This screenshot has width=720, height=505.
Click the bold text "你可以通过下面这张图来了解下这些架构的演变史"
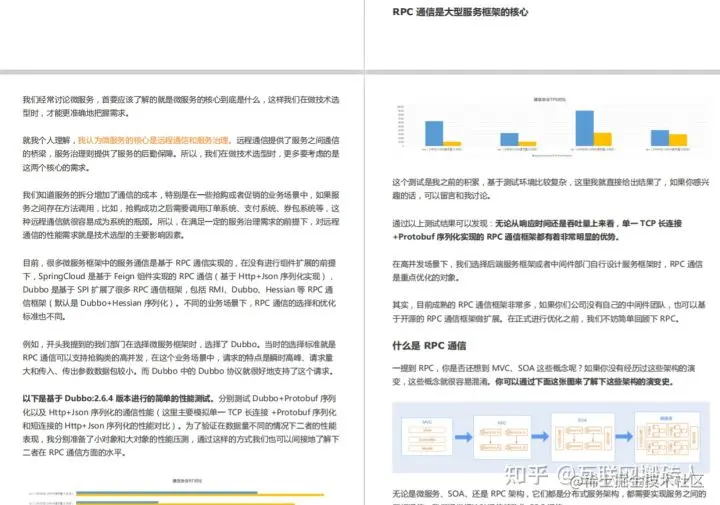coord(584,382)
